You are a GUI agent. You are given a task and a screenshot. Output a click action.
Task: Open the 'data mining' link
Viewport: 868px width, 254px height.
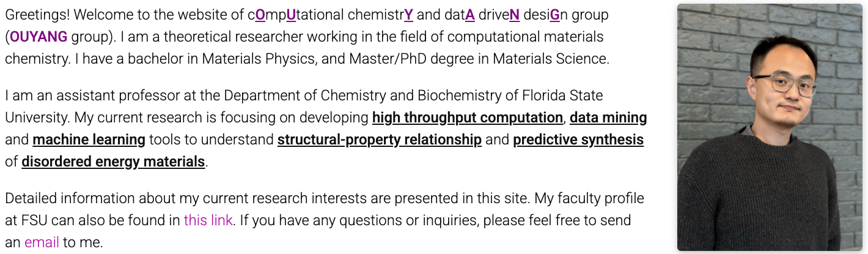(x=608, y=118)
